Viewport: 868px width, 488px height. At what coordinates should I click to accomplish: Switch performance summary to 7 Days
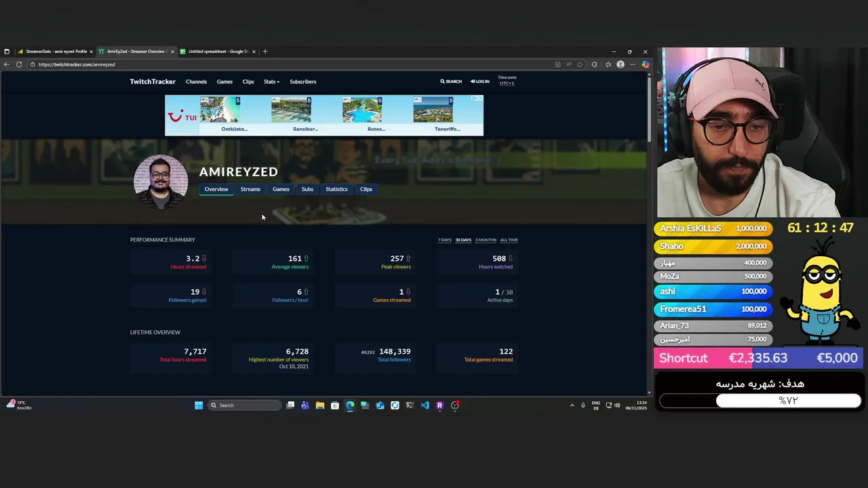[x=444, y=240]
